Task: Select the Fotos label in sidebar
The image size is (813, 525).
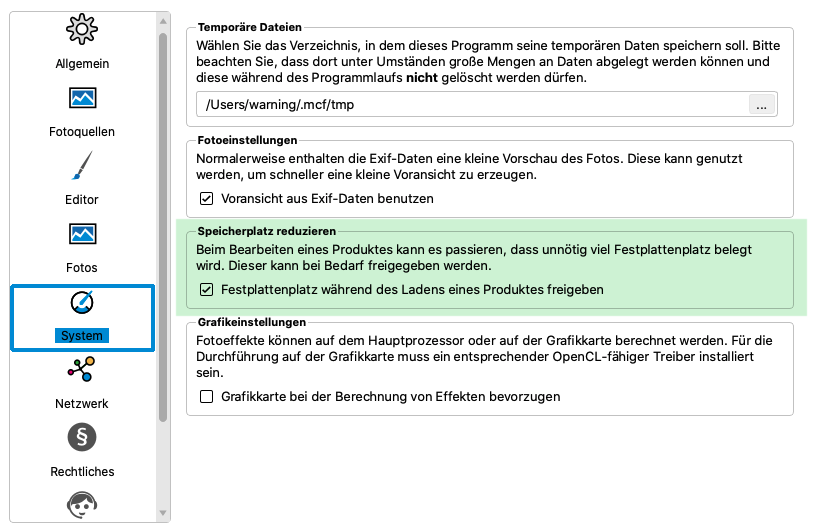Action: [x=82, y=267]
